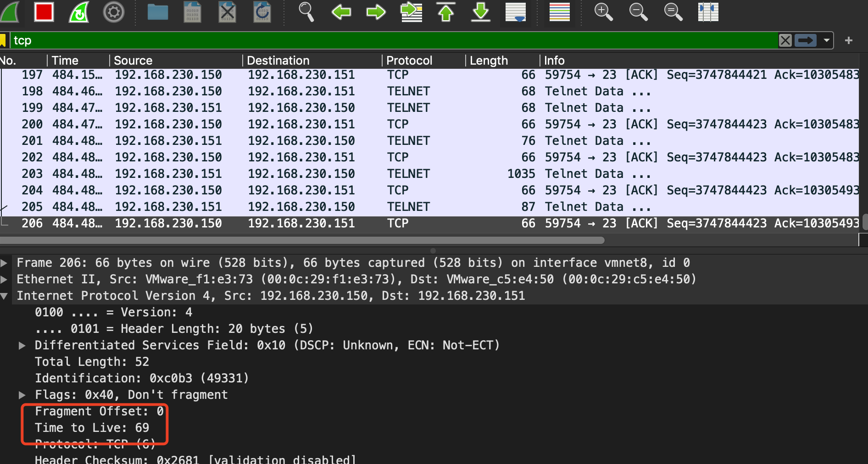Clear the display filter

[785, 40]
